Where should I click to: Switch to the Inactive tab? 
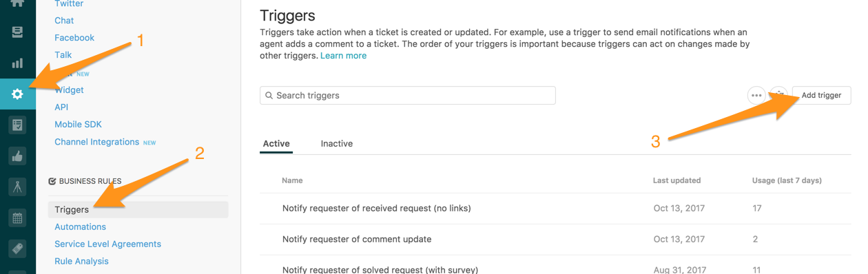click(337, 144)
